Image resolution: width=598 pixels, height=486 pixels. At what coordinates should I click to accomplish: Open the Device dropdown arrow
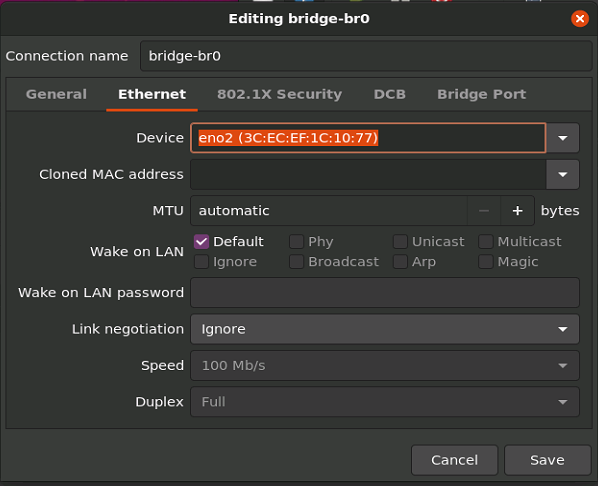tap(563, 138)
